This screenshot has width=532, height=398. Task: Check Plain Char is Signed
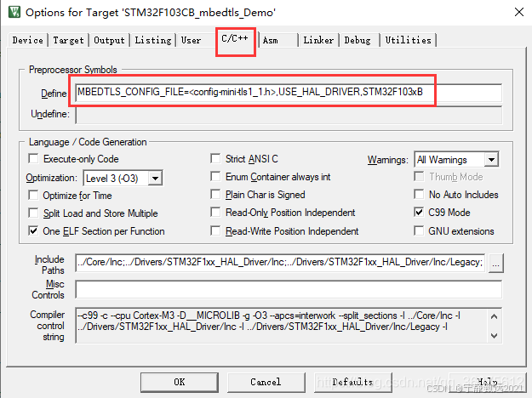point(215,194)
